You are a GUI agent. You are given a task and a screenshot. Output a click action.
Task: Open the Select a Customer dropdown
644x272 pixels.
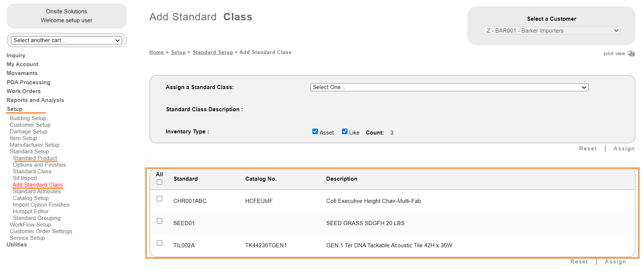tap(551, 31)
